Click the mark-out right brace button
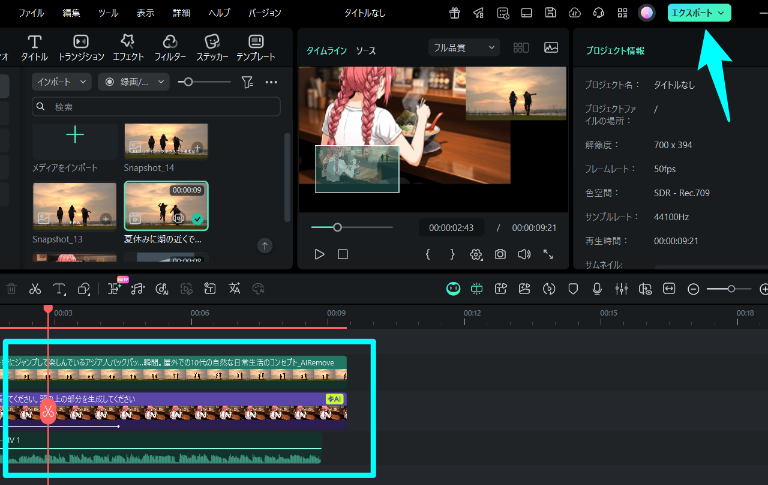 pyautogui.click(x=452, y=254)
